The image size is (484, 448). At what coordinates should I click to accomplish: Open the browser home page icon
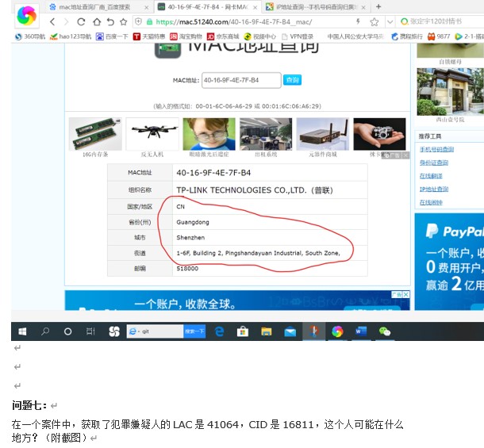tap(97, 21)
